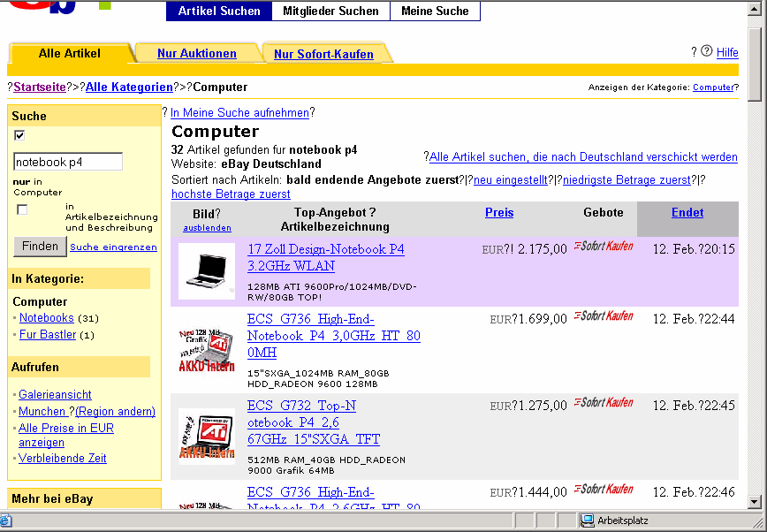Image resolution: width=767 pixels, height=532 pixels.
Task: Switch to Artikel Suchen tab
Action: point(219,11)
